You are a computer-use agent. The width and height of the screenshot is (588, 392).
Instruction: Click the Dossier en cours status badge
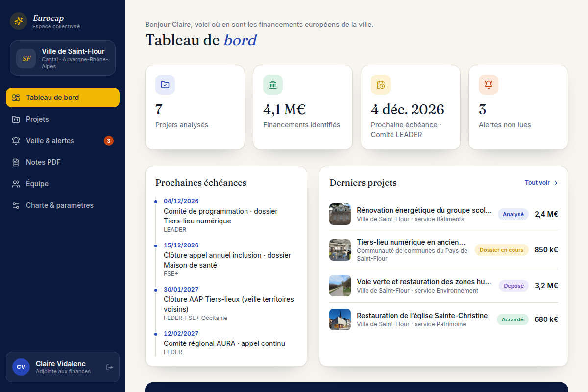coord(501,250)
